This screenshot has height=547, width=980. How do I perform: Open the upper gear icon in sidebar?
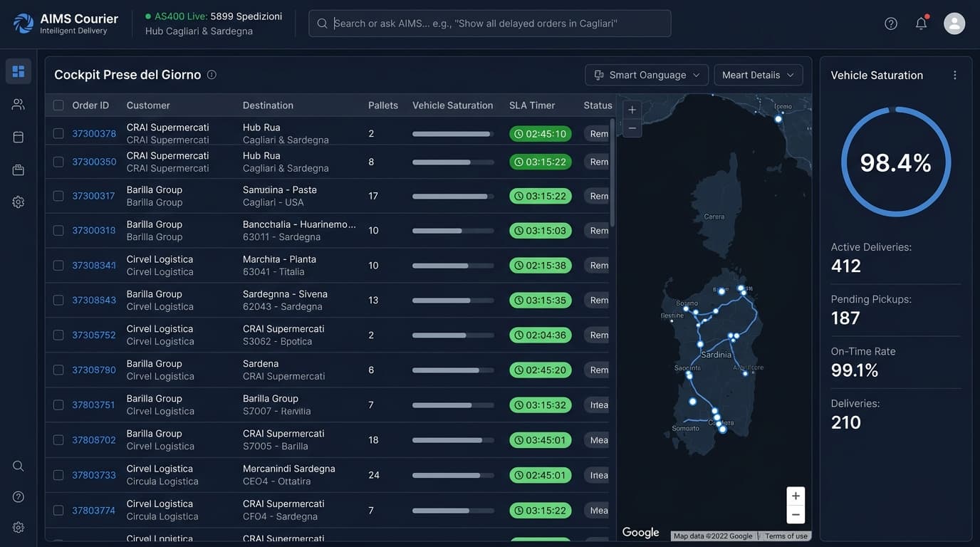point(19,202)
